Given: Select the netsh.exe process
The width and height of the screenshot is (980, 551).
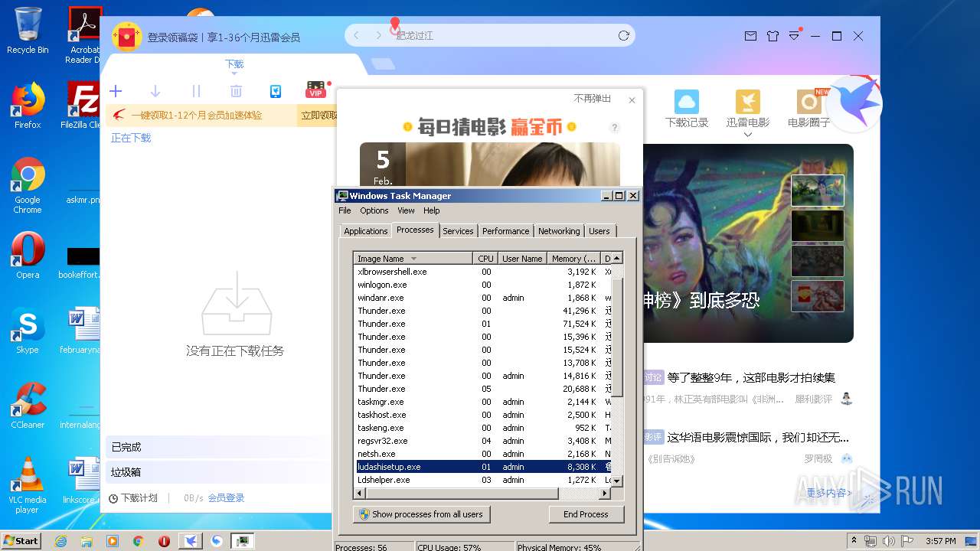Looking at the screenshot, I should [482, 454].
